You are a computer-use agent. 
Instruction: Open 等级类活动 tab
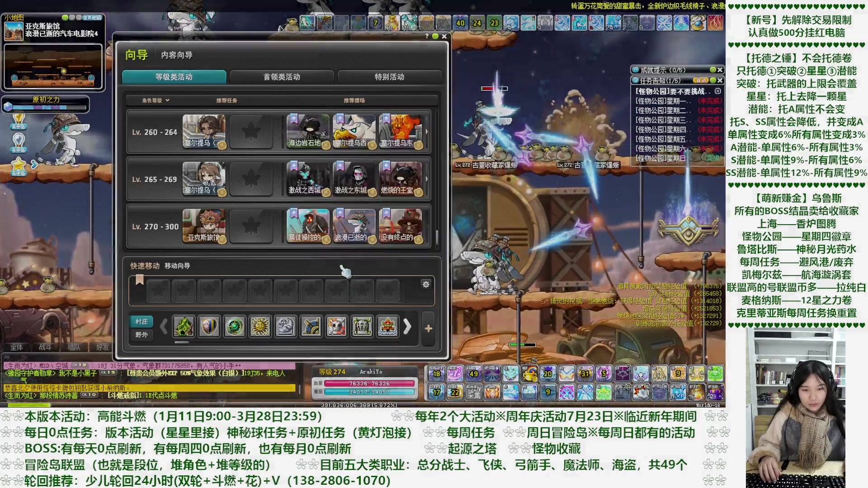174,77
